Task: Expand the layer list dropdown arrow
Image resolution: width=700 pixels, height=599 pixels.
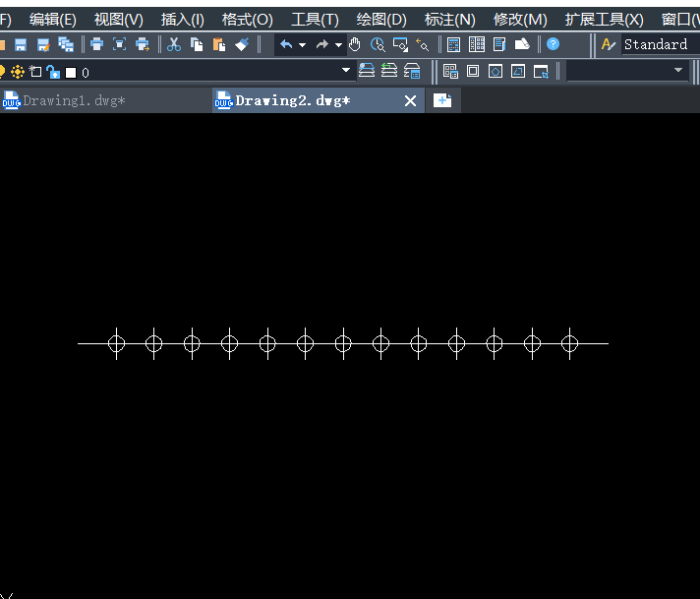Action: pyautogui.click(x=345, y=70)
